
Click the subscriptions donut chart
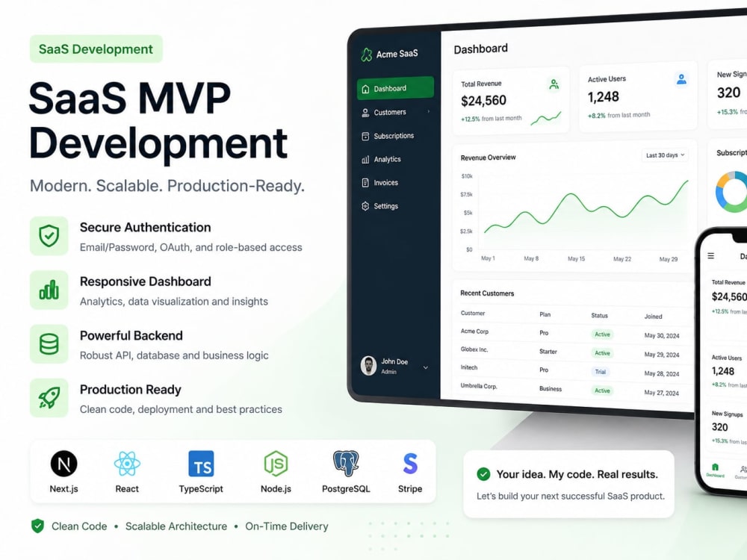tap(732, 191)
